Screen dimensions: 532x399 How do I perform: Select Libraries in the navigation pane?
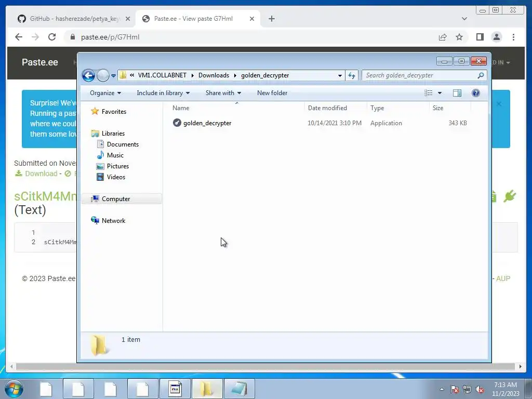click(x=113, y=134)
